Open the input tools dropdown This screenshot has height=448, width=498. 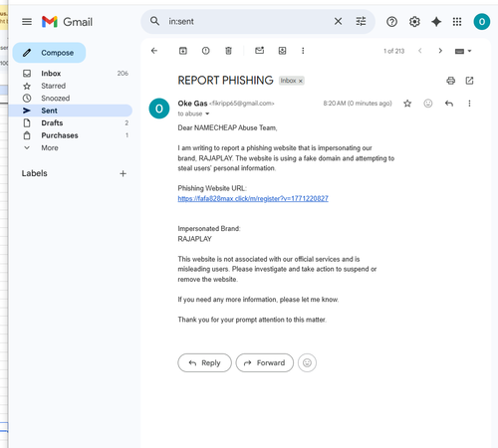(x=463, y=51)
